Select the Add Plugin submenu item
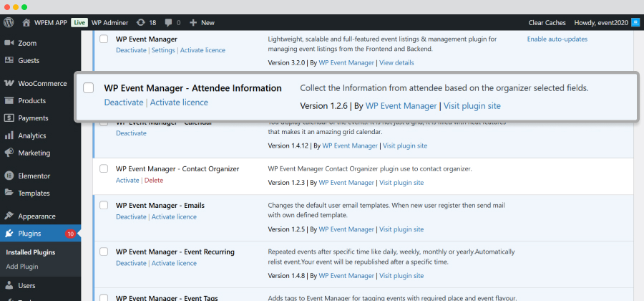Image resolution: width=644 pixels, height=301 pixels. [x=22, y=266]
